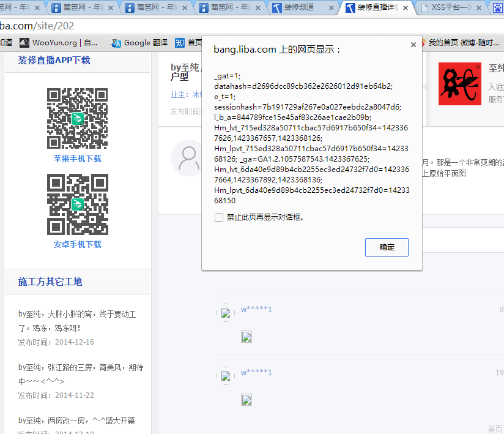Check the 禁止此页再显示对话框 checkbox
Screen dimensions: 504x434
coord(219,217)
